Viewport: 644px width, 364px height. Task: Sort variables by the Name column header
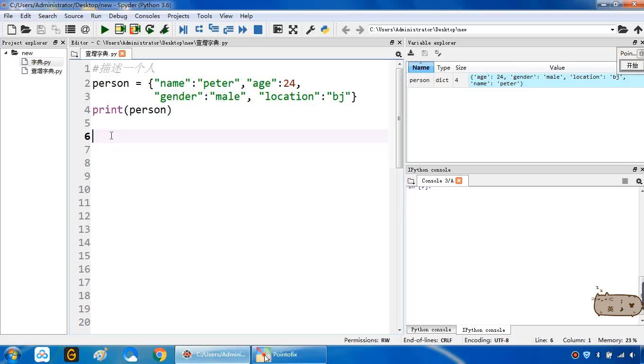(420, 67)
